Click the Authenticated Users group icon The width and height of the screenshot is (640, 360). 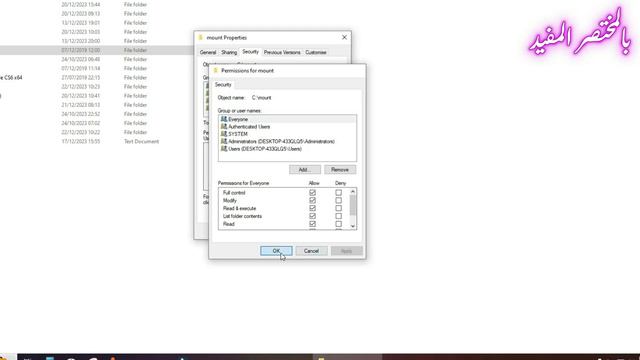(224, 127)
